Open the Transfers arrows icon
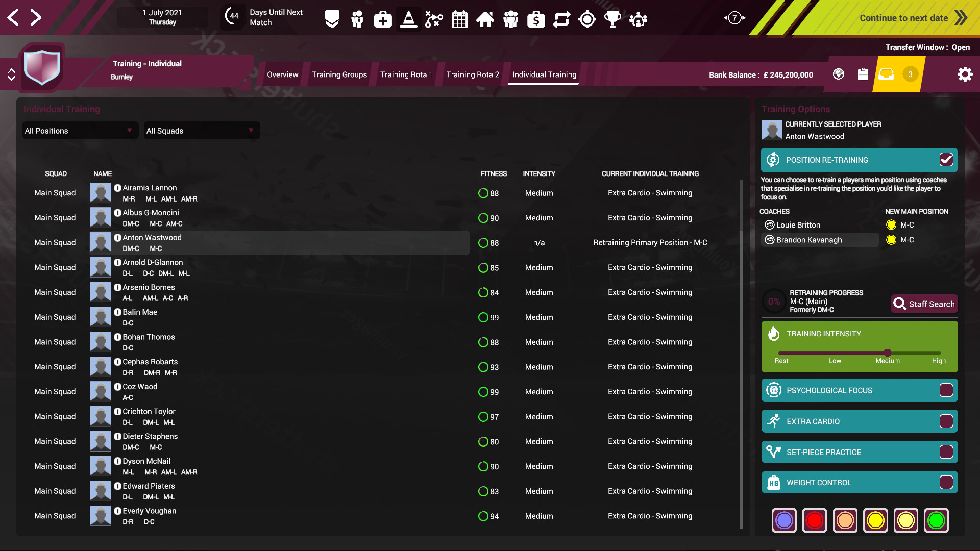 point(561,19)
